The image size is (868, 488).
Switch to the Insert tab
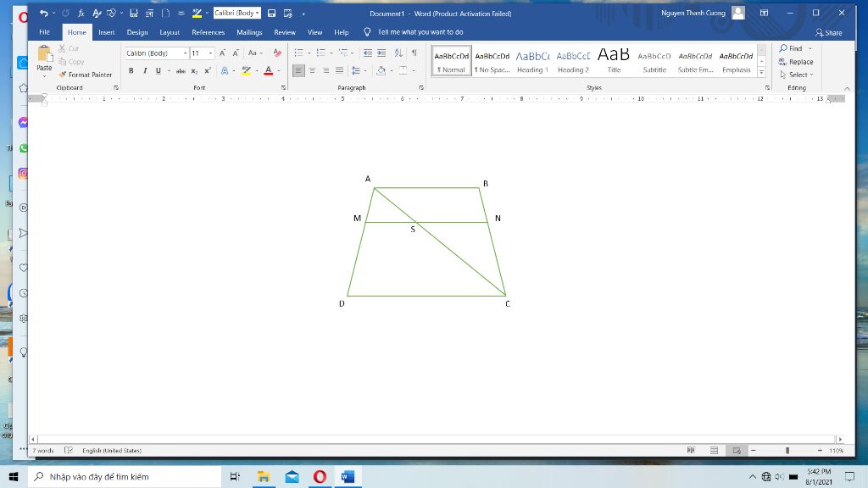click(x=106, y=32)
